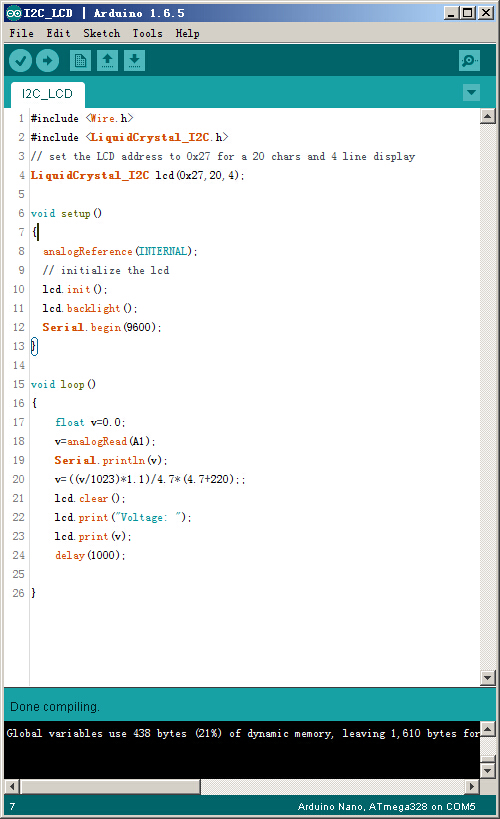Open the Serial Monitor magnifier icon

coord(469,61)
